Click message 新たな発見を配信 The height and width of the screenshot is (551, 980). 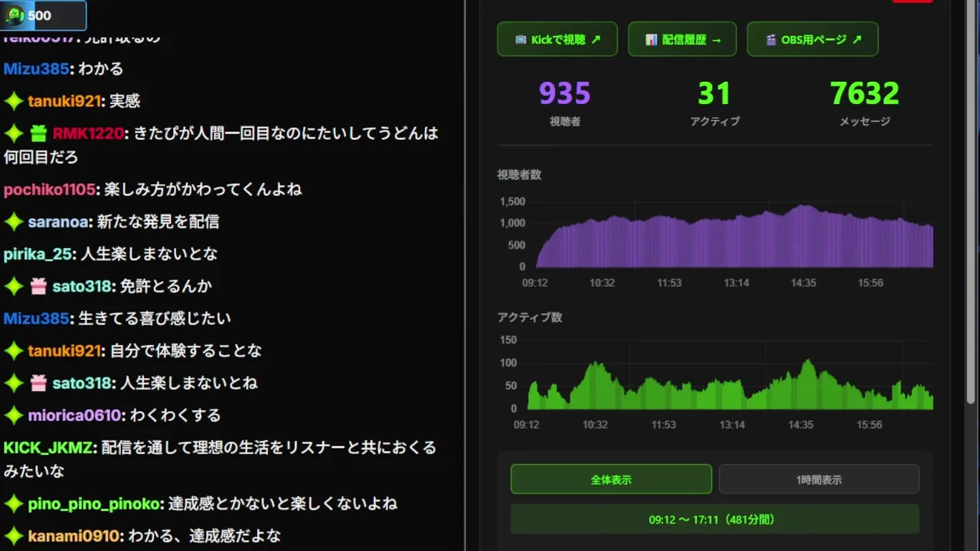[x=158, y=222]
